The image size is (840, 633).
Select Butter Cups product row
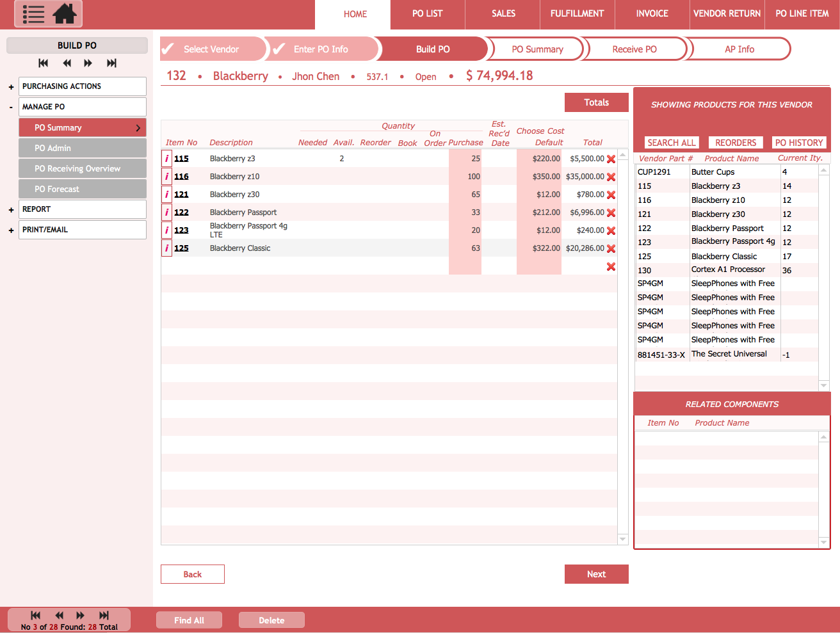click(x=727, y=172)
